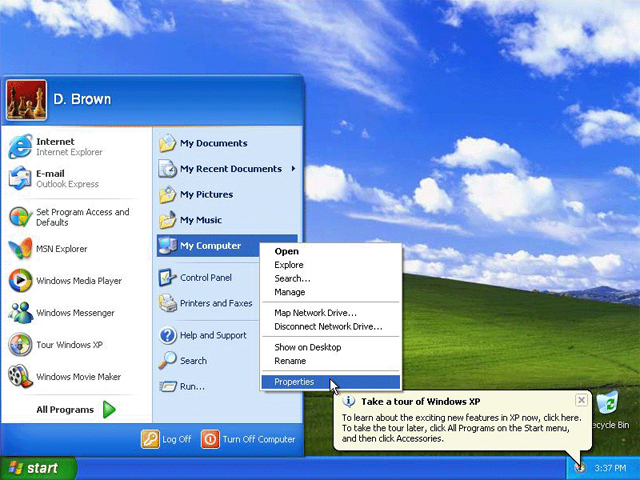This screenshot has height=480, width=640.
Task: Click the Outlook Express subtitle text
Action: click(67, 184)
